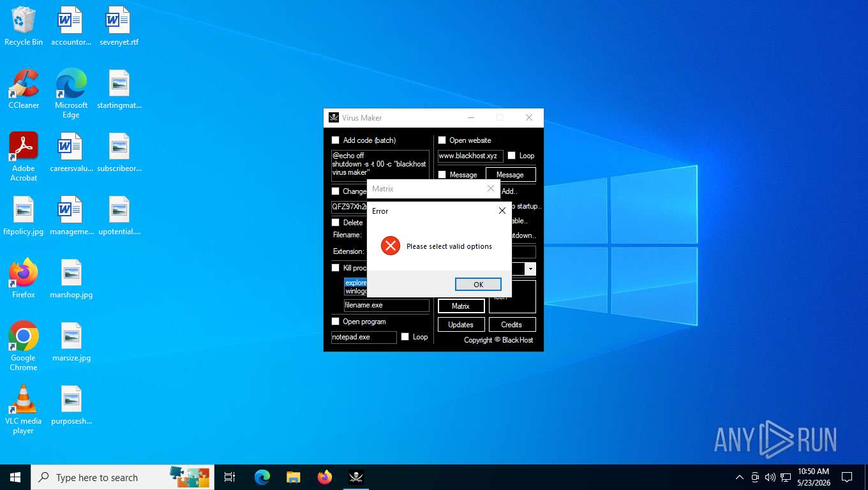
Task: Select the manageme Word document icon
Action: [71, 216]
